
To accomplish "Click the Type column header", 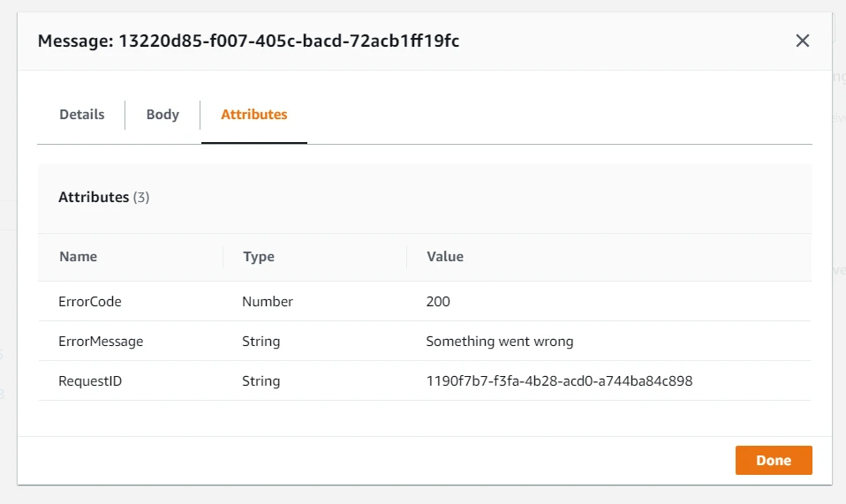I will 258,257.
